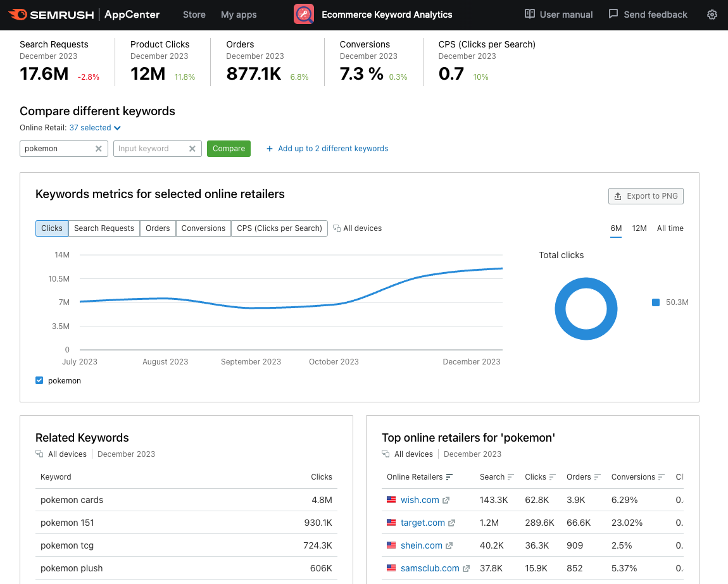Uncheck the pokemon checkbox under the chart
The image size is (728, 584).
[x=39, y=380]
